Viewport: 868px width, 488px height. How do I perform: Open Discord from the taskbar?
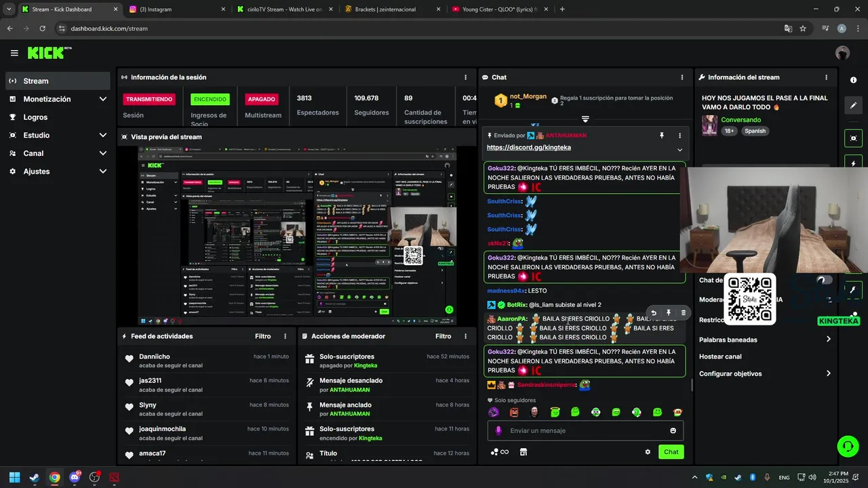click(75, 477)
